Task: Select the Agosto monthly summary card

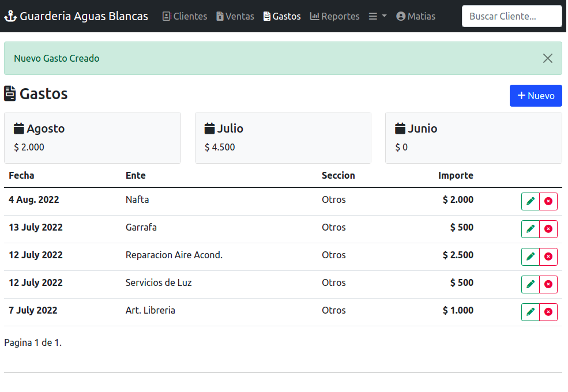Action: [92, 138]
